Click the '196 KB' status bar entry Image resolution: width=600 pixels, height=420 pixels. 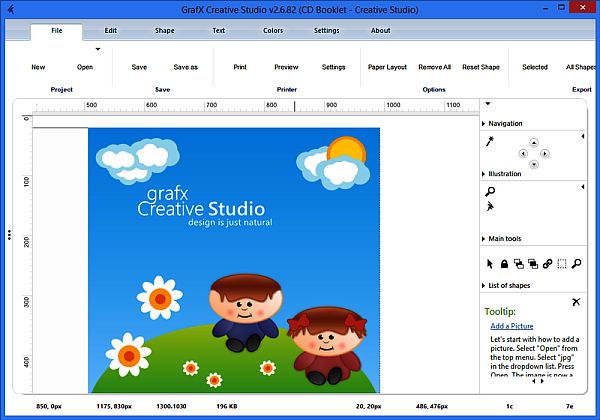[x=227, y=406]
